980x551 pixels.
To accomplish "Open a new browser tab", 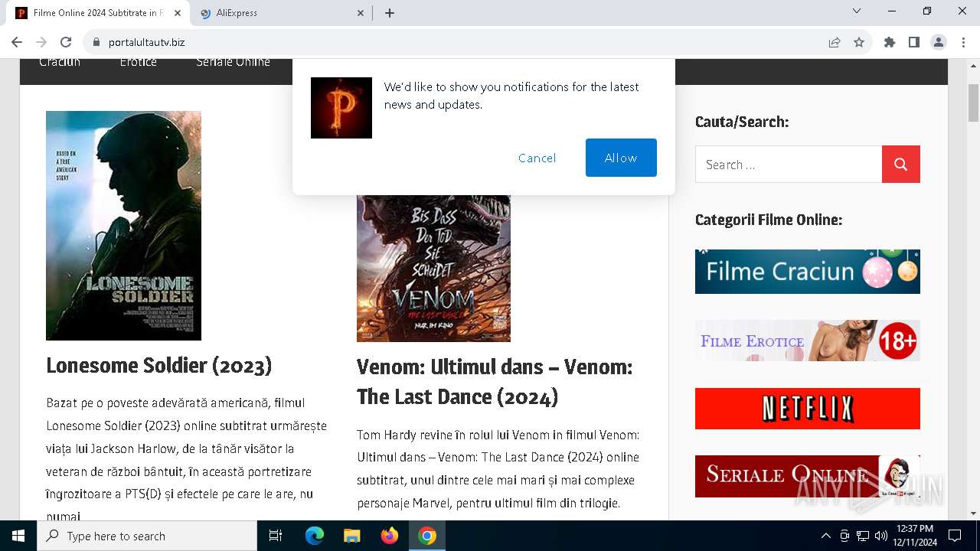I will click(390, 13).
